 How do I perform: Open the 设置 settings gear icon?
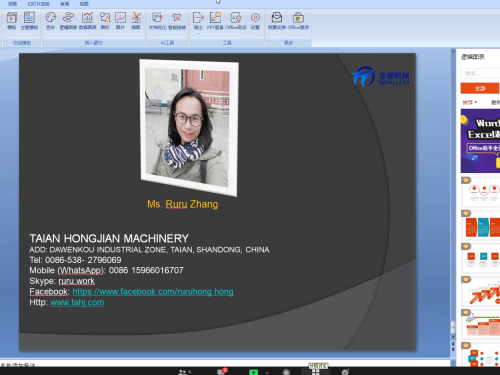click(255, 21)
